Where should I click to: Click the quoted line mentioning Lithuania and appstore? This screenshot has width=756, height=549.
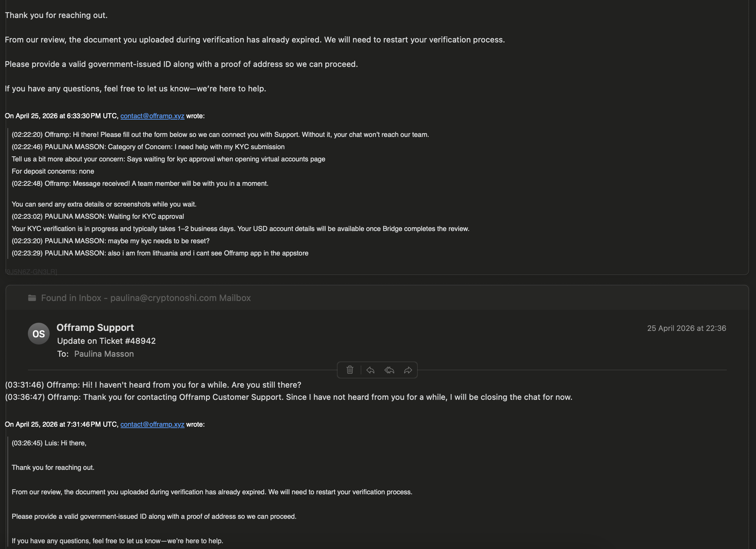(x=160, y=253)
